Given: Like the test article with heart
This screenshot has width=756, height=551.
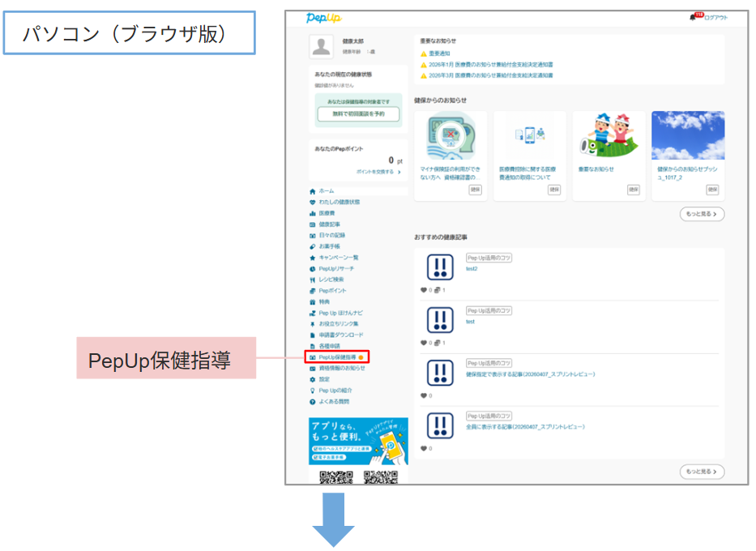Looking at the screenshot, I should coord(424,344).
